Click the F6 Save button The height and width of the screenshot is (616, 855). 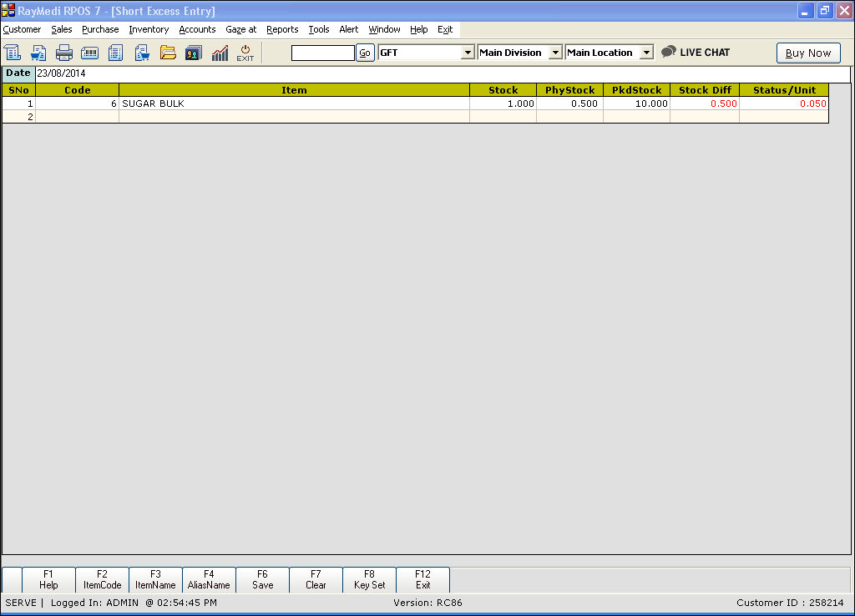[x=262, y=579]
